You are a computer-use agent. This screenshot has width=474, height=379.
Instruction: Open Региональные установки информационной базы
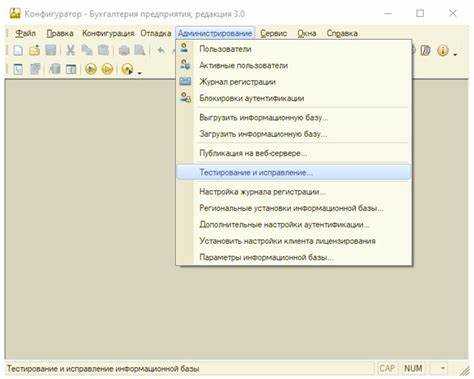click(294, 208)
